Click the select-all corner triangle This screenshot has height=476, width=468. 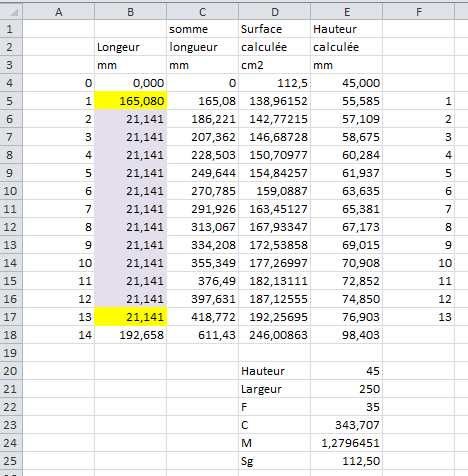[x=14, y=13]
